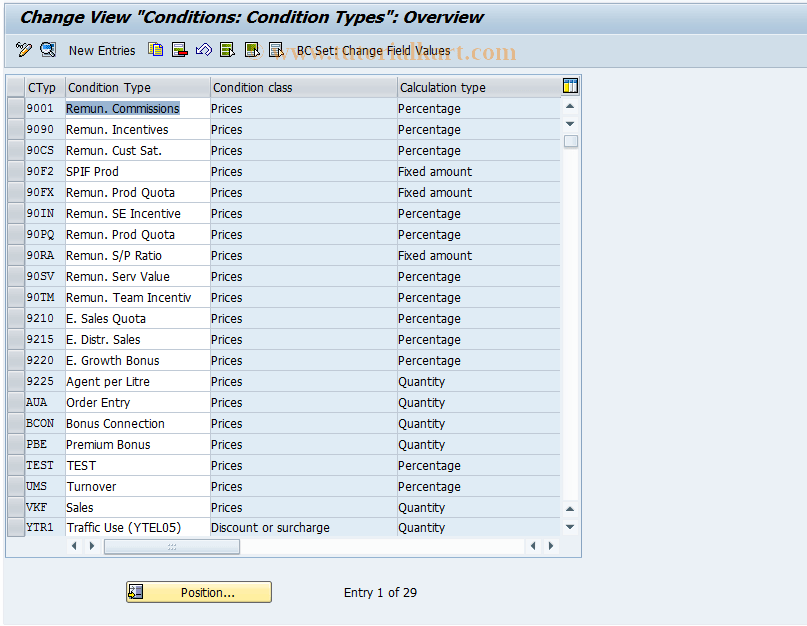Click the choose/glasses toolbar icon
Viewport: 807px width, 626px height.
[46, 50]
